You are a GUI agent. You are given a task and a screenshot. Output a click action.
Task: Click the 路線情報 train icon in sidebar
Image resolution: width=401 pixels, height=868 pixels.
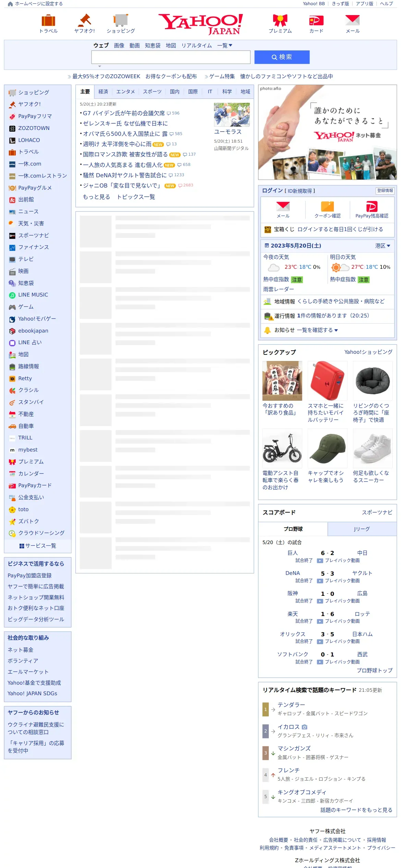coord(12,367)
